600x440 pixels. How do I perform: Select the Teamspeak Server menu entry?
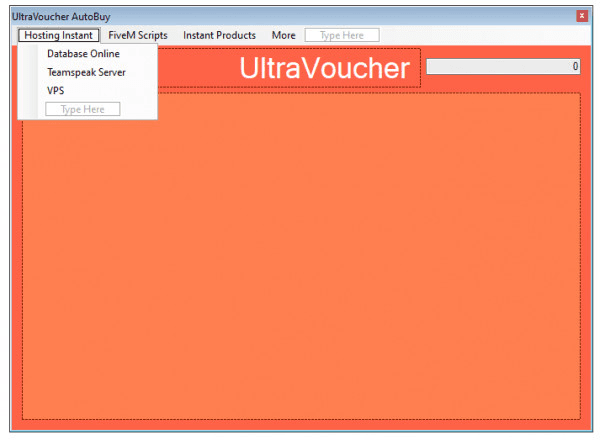[x=86, y=72]
